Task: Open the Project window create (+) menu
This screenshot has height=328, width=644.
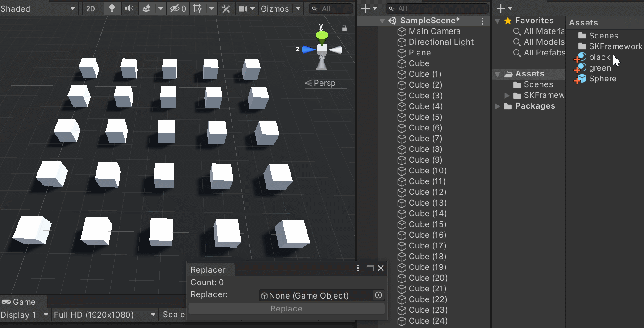Action: click(x=500, y=8)
